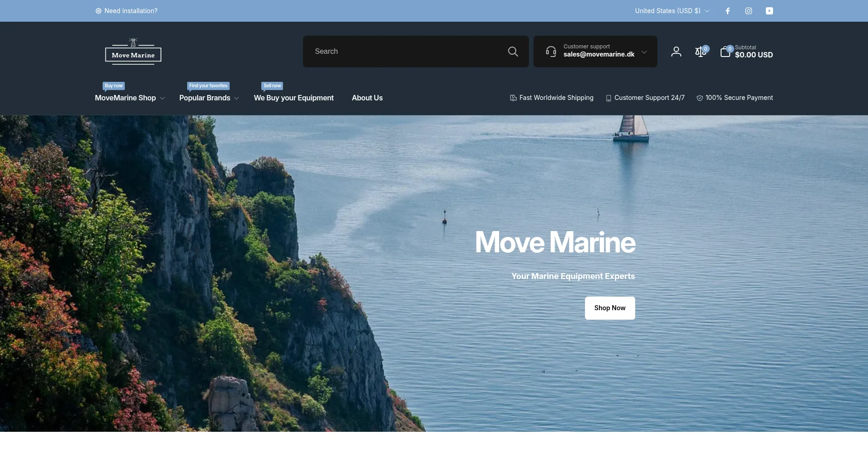Click the installation gear icon

point(98,11)
